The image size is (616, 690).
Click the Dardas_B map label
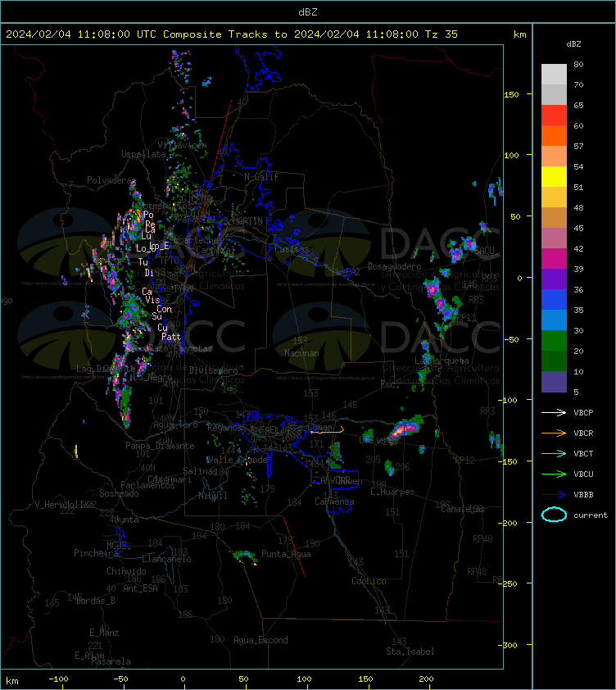[96, 601]
